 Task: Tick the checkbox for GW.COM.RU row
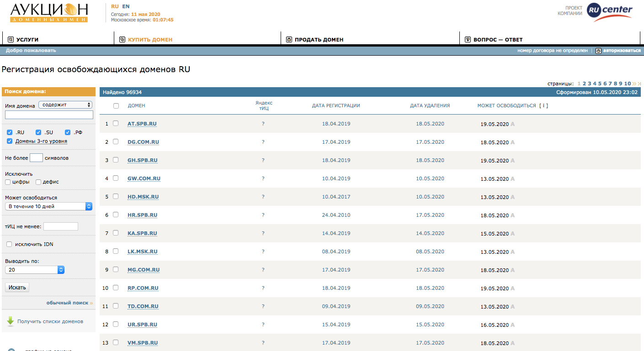coord(116,178)
